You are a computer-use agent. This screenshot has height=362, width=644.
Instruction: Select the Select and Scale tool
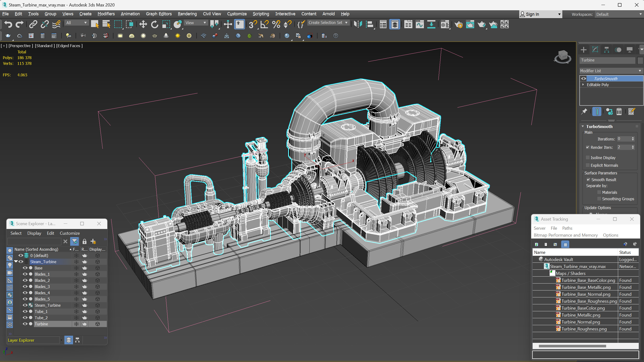tap(166, 24)
